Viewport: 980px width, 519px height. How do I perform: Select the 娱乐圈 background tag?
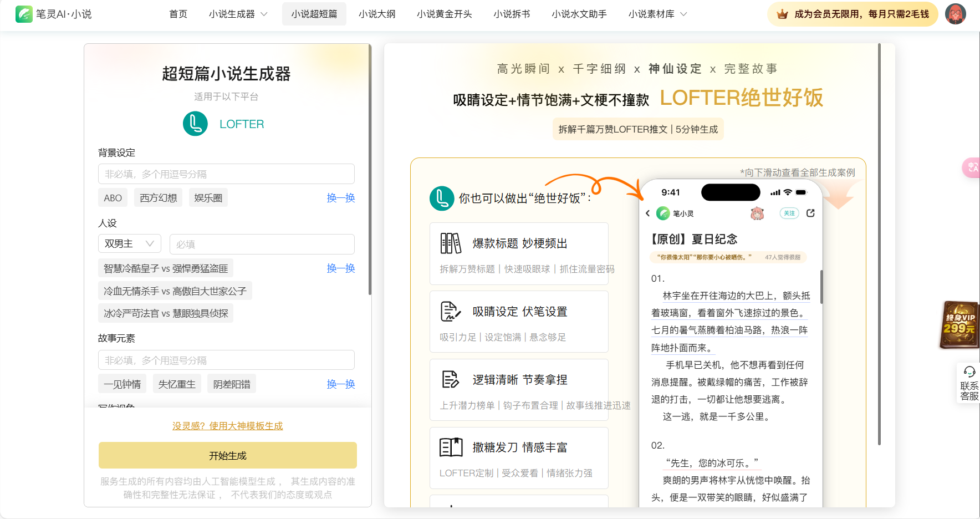click(x=208, y=198)
